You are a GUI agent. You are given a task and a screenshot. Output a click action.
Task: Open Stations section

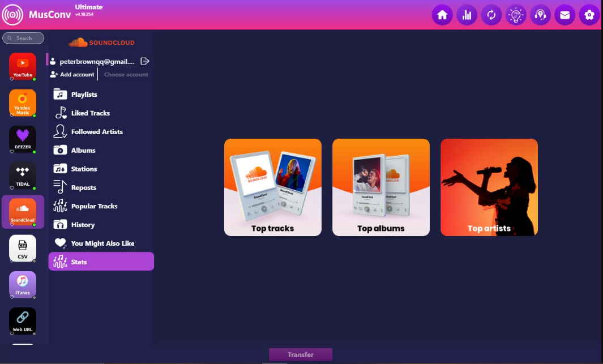[101, 169]
